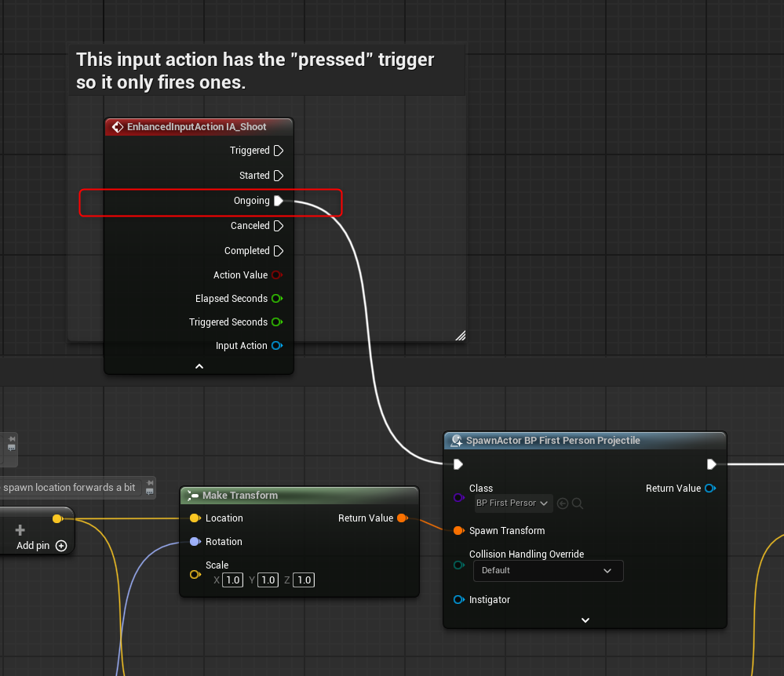Click the Scale Z value field
The image size is (784, 676).
click(304, 580)
